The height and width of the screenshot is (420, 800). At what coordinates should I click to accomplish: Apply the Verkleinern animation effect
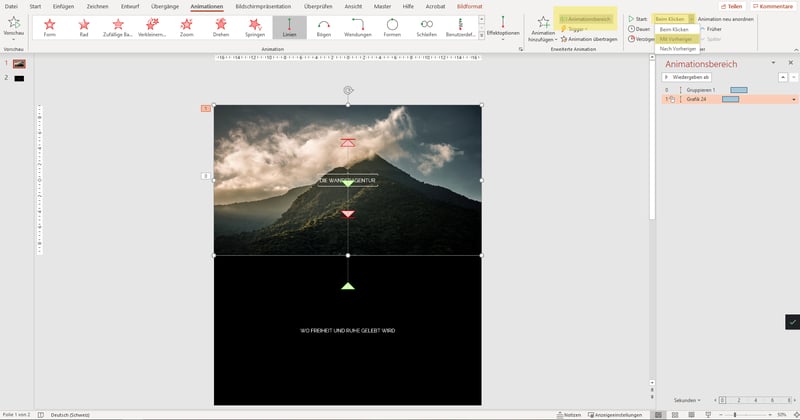click(x=152, y=27)
